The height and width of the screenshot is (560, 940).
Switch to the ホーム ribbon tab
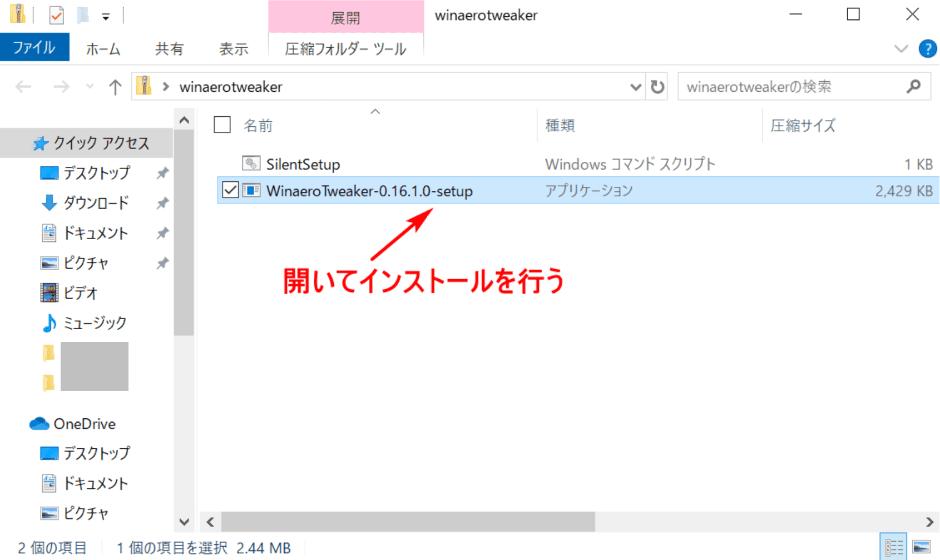103,49
